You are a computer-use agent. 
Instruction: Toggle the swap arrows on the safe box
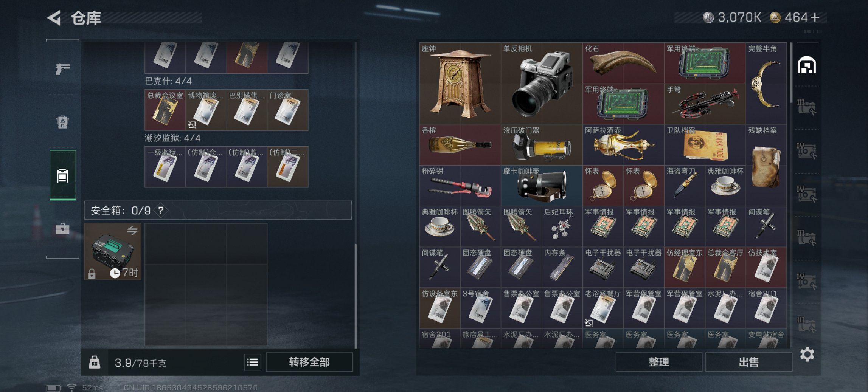coord(132,230)
